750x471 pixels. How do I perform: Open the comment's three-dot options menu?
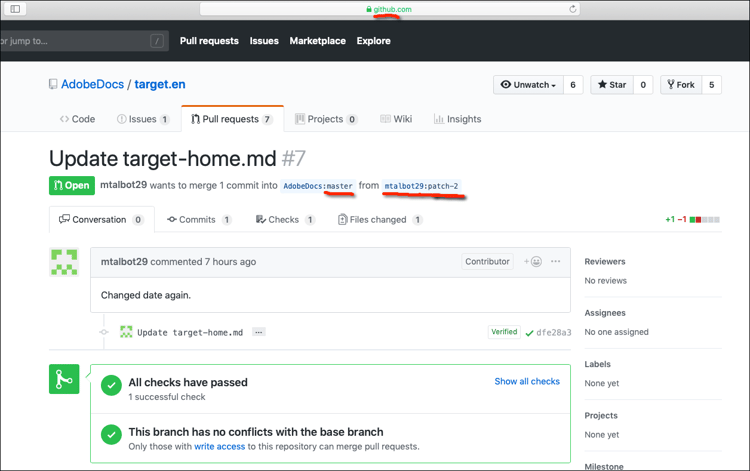[x=555, y=261]
